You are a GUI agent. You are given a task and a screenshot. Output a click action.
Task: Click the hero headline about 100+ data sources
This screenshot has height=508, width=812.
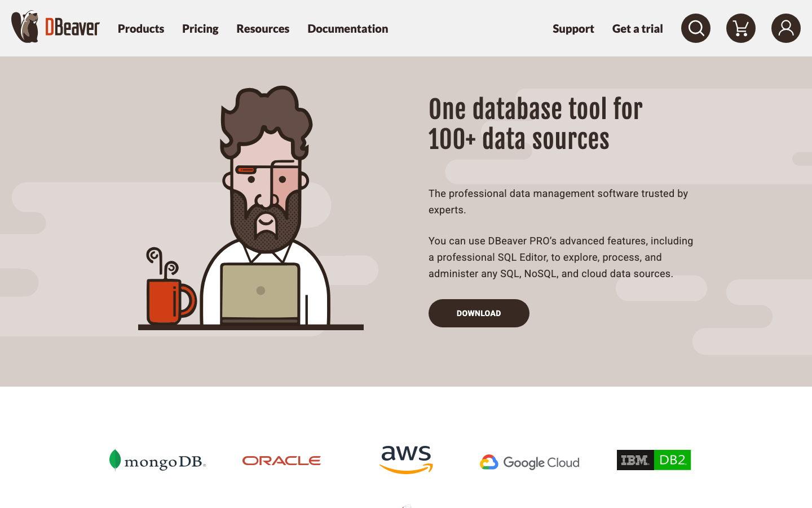coord(535,124)
